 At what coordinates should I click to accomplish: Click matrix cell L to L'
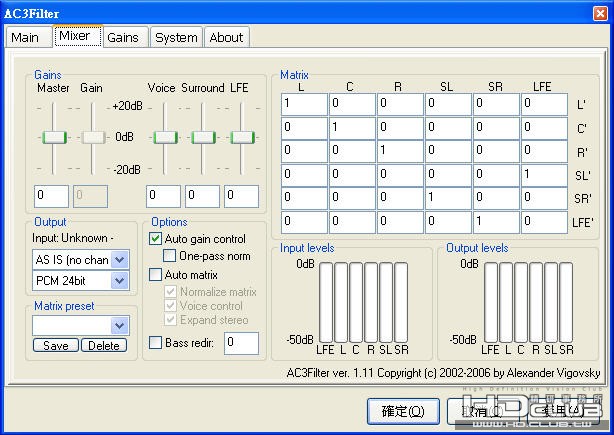click(x=304, y=104)
